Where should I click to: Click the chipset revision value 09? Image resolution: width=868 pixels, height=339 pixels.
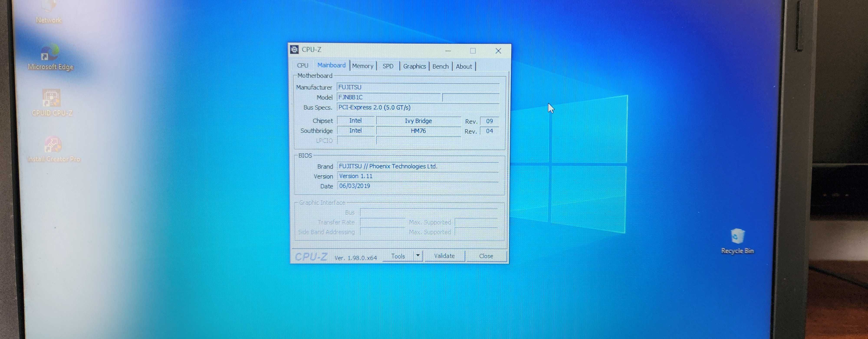tap(489, 121)
